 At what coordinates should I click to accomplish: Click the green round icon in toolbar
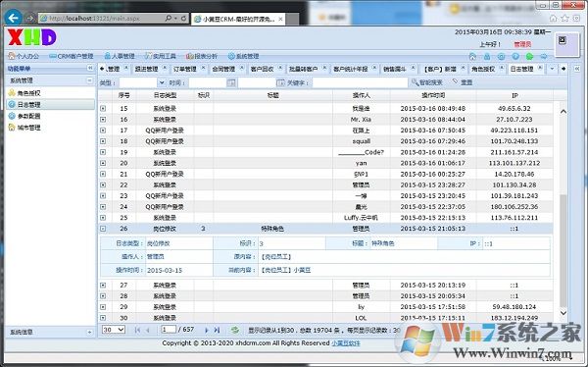pos(529,56)
